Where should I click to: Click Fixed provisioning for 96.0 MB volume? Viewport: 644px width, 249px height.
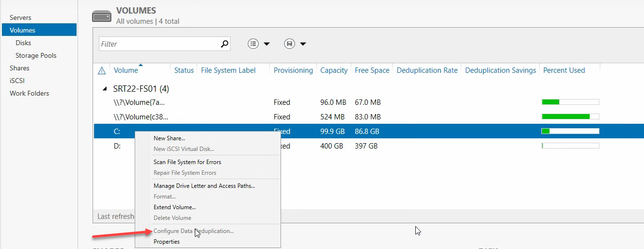tap(282, 102)
